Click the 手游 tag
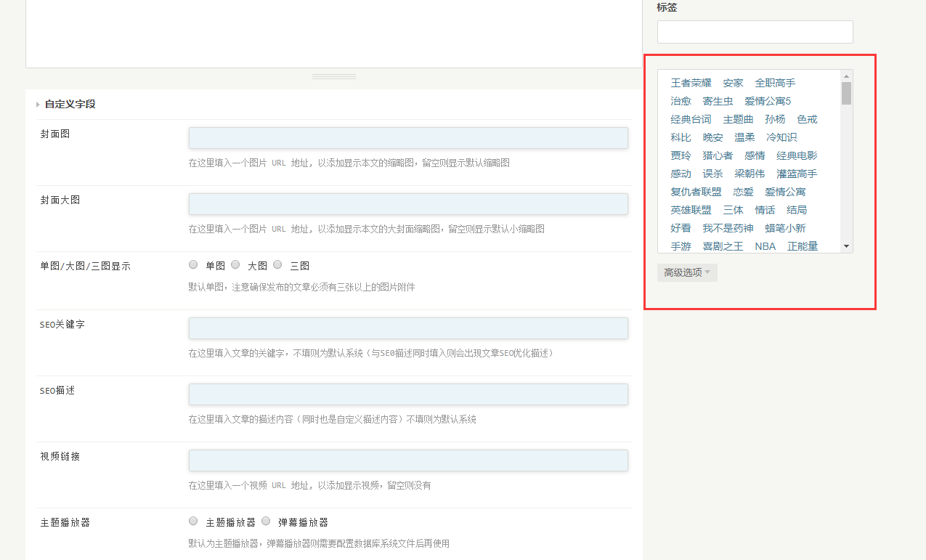The image size is (926, 560). coord(681,246)
